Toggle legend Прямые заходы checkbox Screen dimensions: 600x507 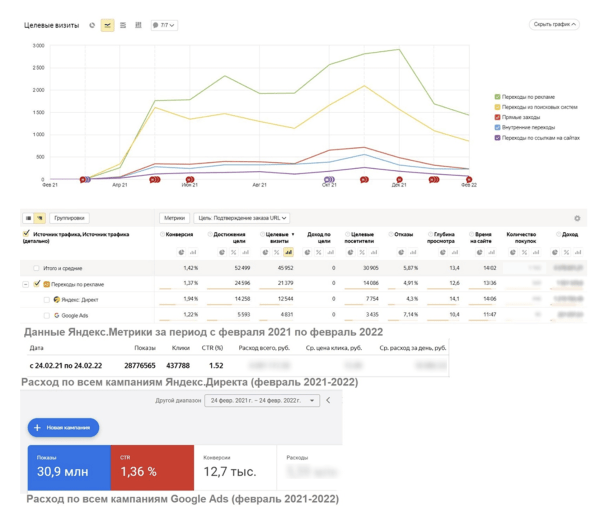(x=497, y=117)
